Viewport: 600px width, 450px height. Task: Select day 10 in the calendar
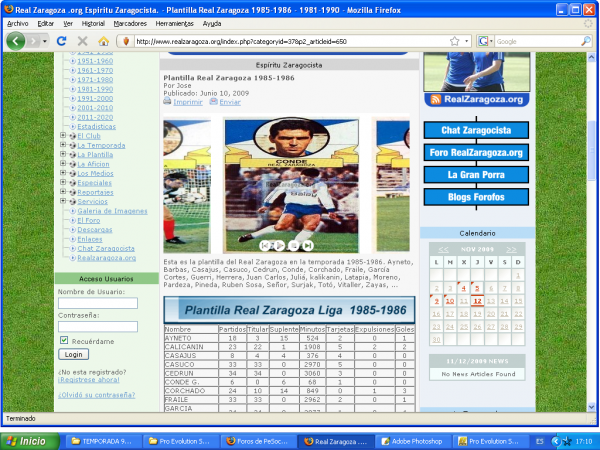tap(450, 301)
